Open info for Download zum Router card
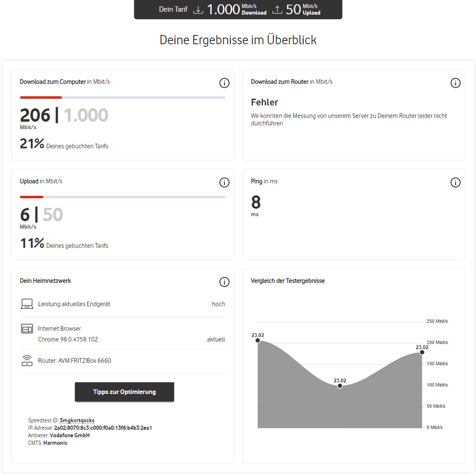 point(456,83)
